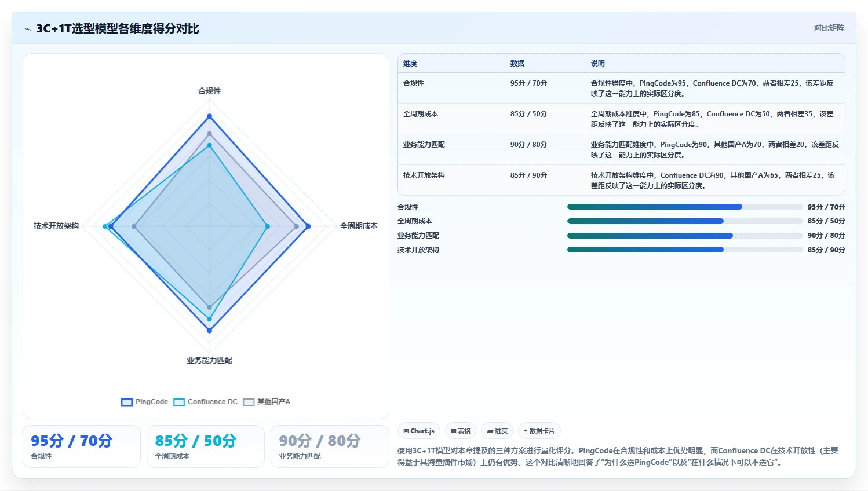Click the 全周期成本 row description text
The width and height of the screenshot is (868, 491).
tap(712, 119)
